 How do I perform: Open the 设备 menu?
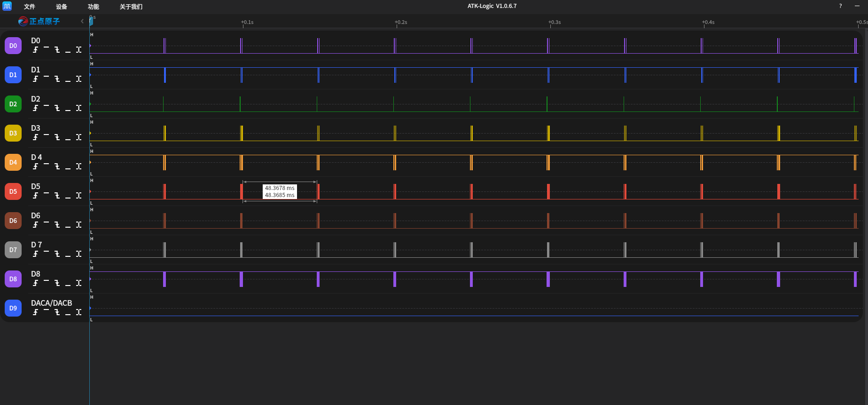click(62, 7)
